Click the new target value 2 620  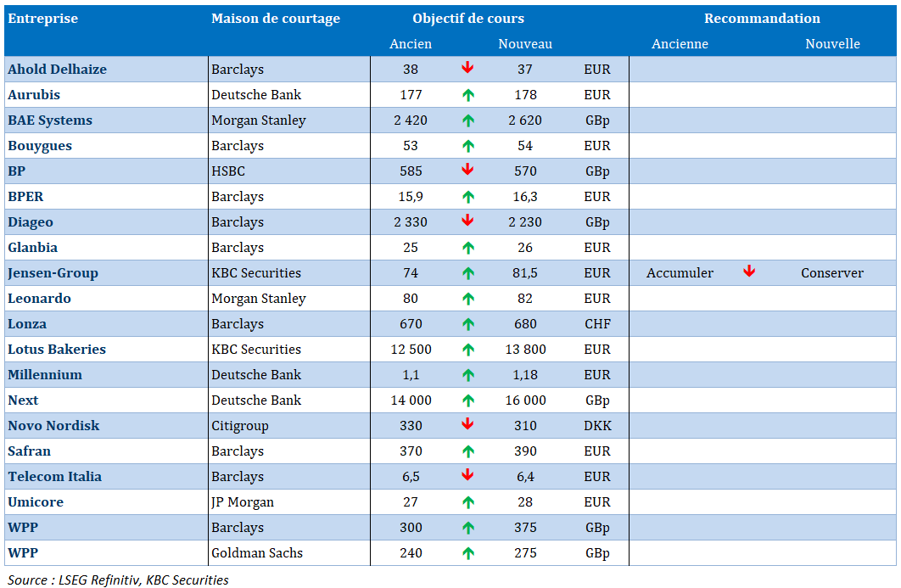click(525, 120)
